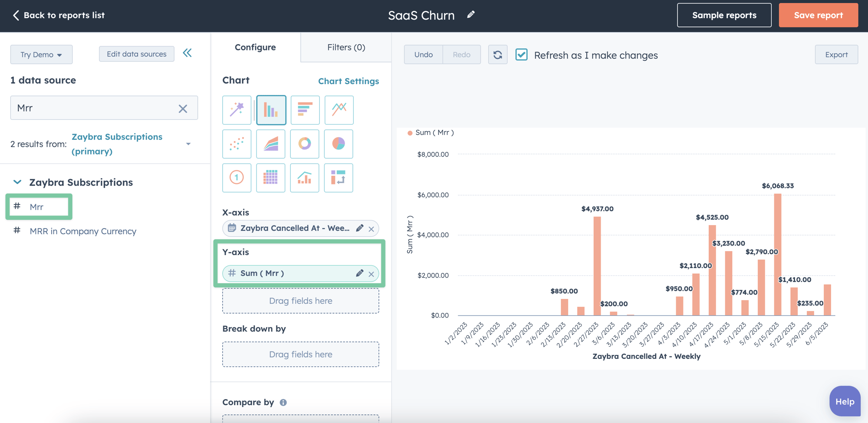Select the area chart icon
This screenshot has height=423, width=868.
270,144
